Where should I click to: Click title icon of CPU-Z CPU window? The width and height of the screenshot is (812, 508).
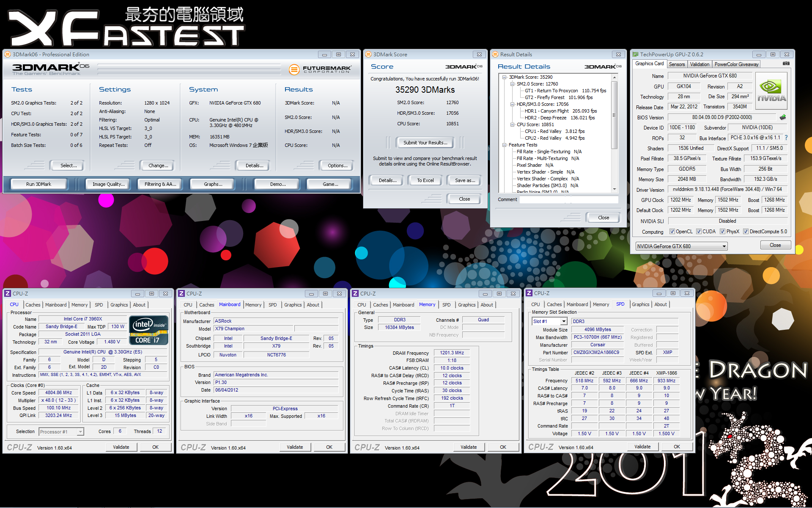point(8,293)
